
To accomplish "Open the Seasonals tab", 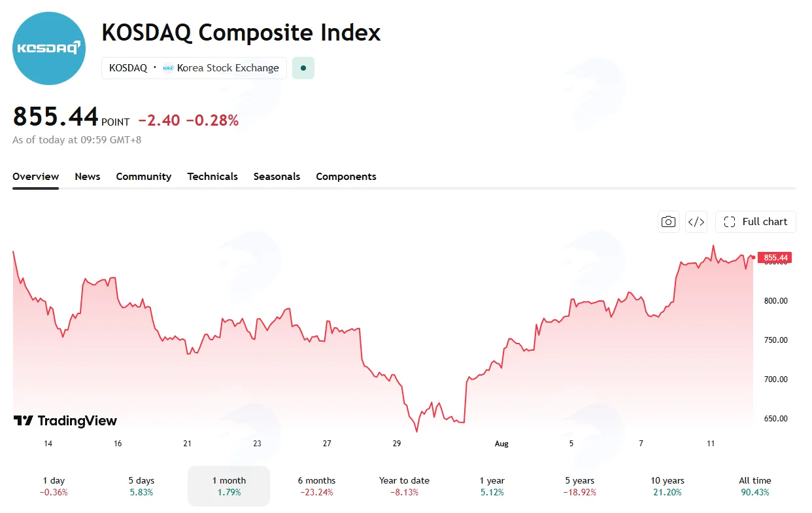I will [277, 177].
